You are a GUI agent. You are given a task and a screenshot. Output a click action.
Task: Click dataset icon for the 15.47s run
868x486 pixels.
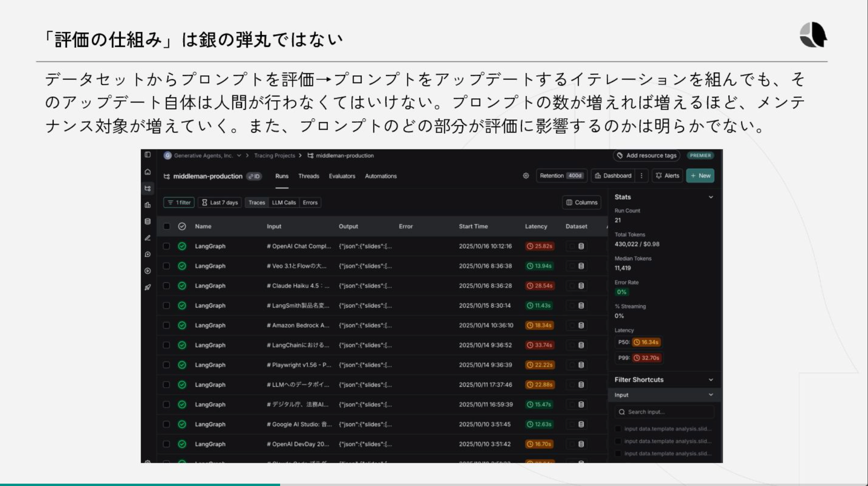click(x=581, y=404)
